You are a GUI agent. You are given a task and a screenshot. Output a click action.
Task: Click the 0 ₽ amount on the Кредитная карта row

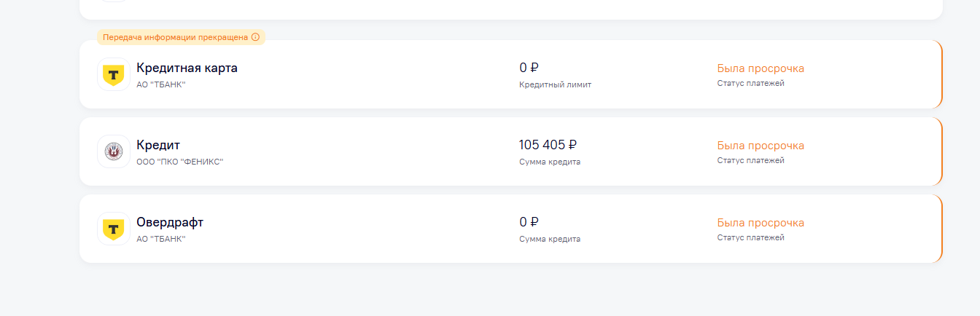pos(529,68)
